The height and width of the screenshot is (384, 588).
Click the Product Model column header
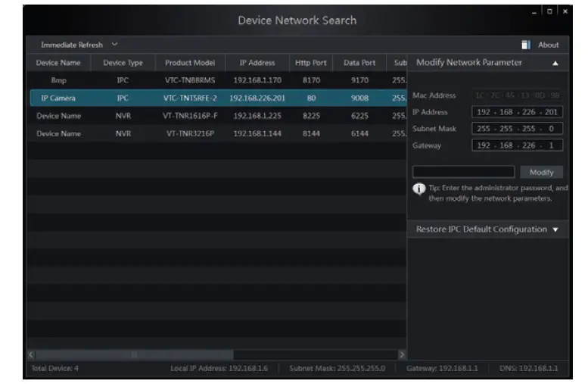coord(189,62)
